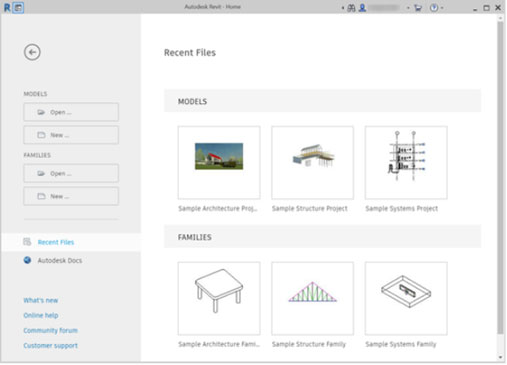
Task: Click the Revit R logo
Action: [x=7, y=7]
